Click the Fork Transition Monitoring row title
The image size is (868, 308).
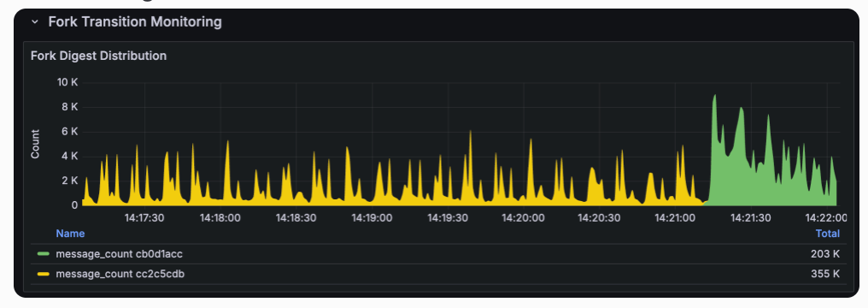point(135,22)
